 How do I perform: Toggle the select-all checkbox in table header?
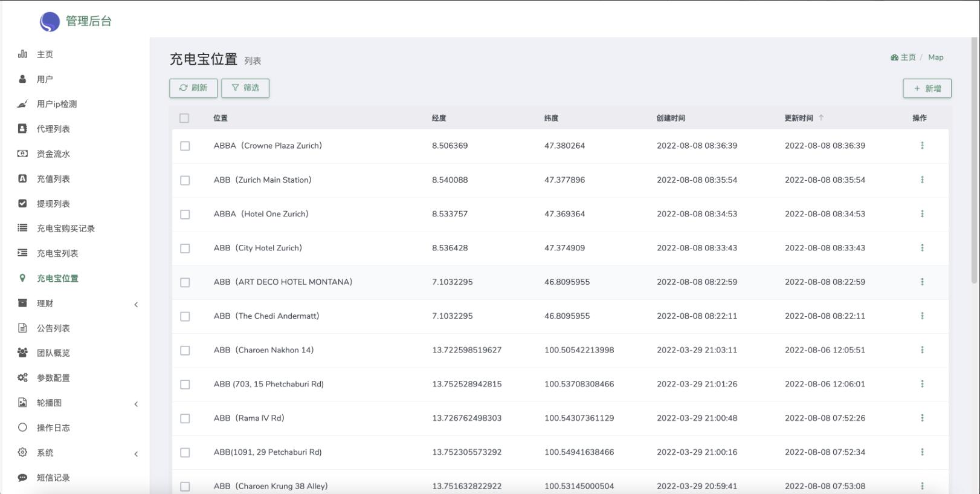tap(184, 119)
